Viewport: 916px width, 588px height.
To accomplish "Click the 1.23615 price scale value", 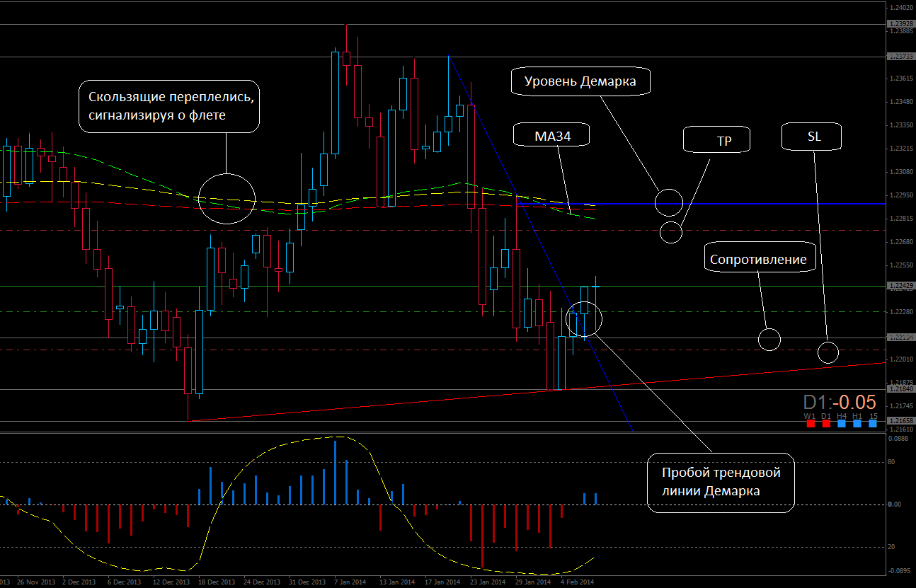I will tap(901, 78).
